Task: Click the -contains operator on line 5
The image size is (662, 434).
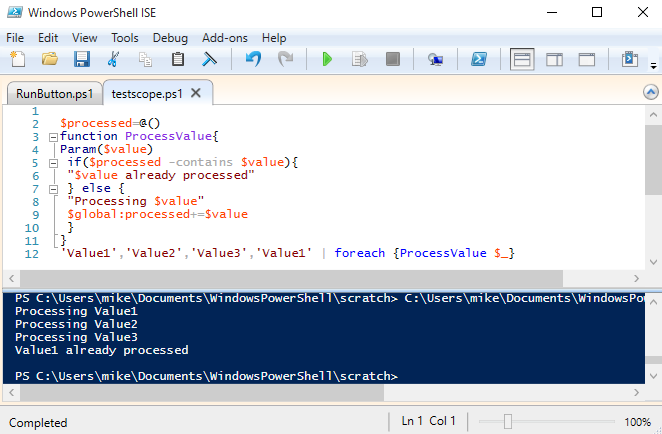Action: [x=201, y=163]
